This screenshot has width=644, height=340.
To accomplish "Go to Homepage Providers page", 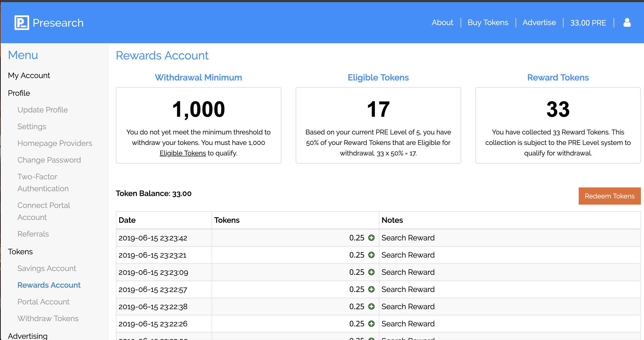I will [x=55, y=143].
